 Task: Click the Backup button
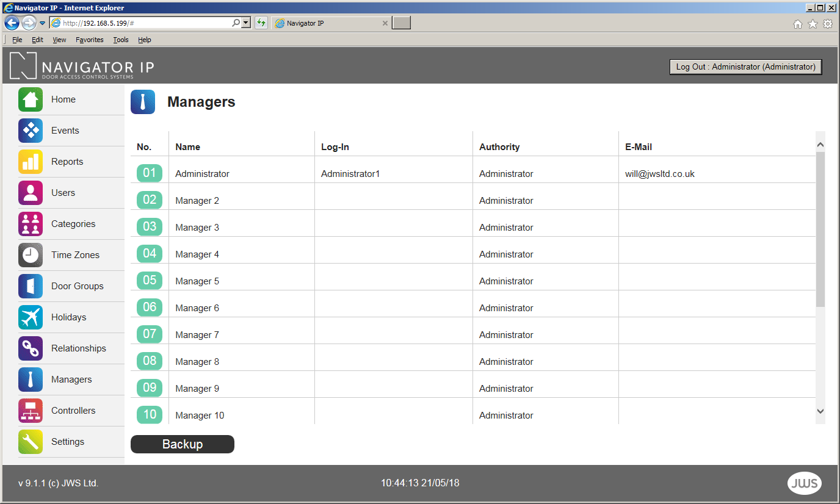183,444
